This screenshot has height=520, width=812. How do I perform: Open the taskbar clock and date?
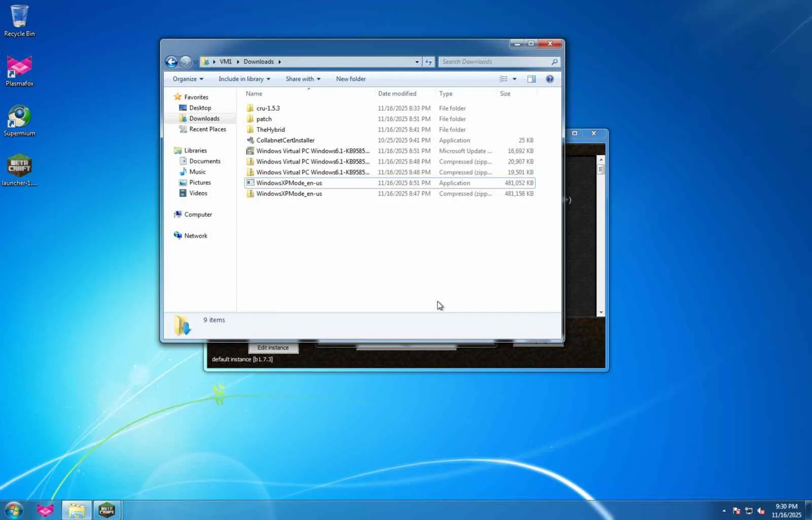[x=786, y=510]
